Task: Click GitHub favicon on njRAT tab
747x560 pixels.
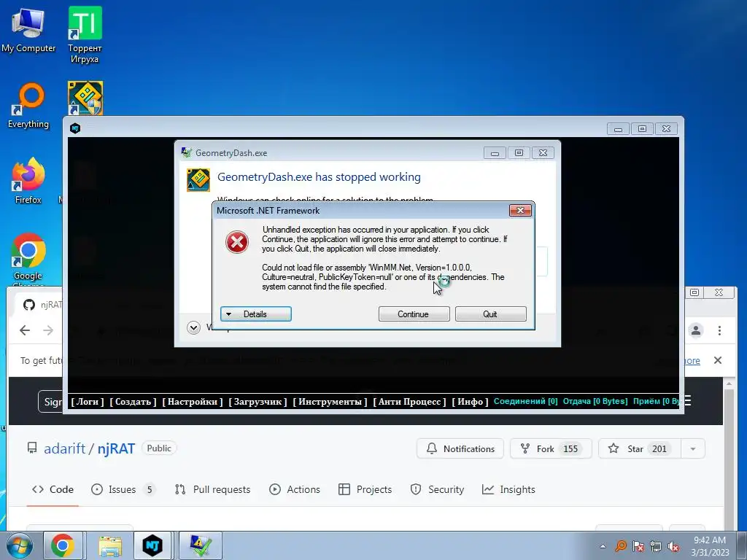Action: pyautogui.click(x=29, y=305)
